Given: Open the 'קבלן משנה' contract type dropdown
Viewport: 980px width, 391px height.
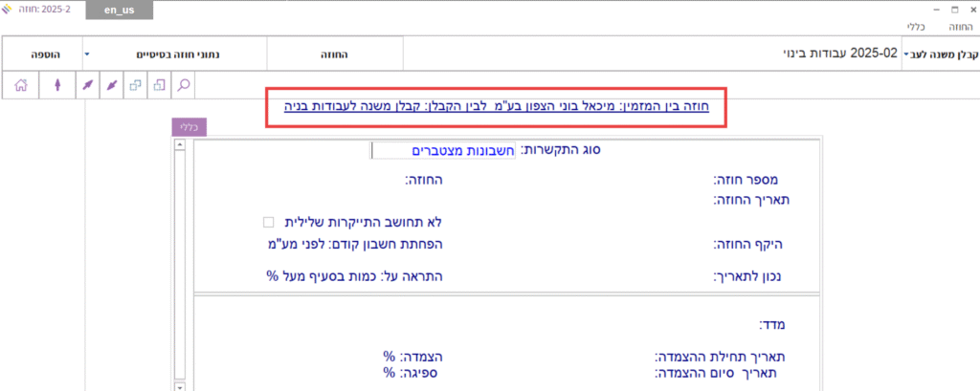Looking at the screenshot, I should pos(906,54).
